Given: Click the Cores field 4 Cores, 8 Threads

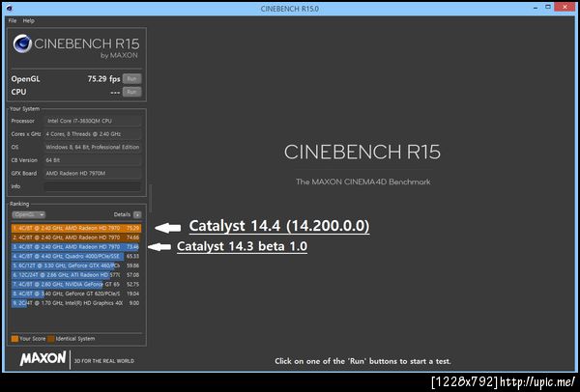Looking at the screenshot, I should coord(93,134).
